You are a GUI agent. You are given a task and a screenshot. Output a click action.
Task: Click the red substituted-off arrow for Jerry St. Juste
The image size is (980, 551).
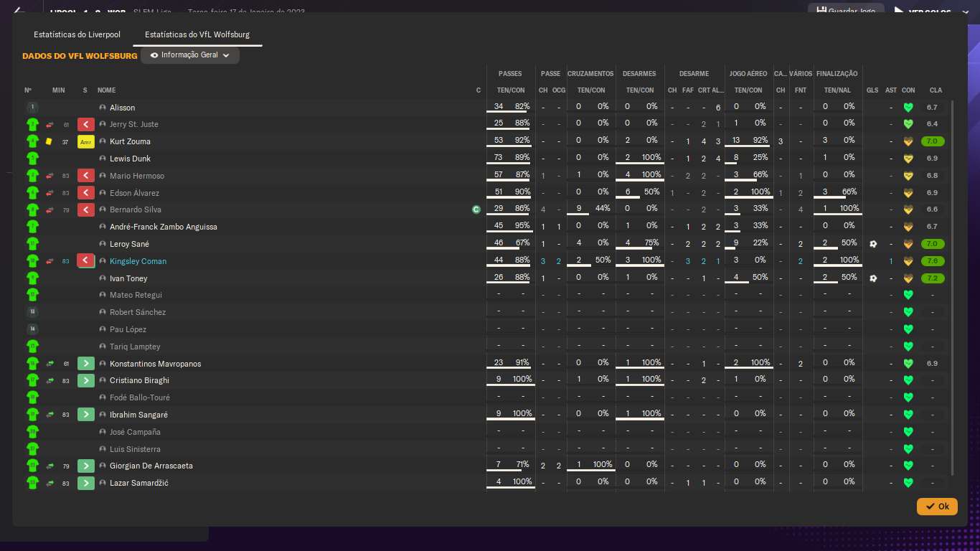86,124
